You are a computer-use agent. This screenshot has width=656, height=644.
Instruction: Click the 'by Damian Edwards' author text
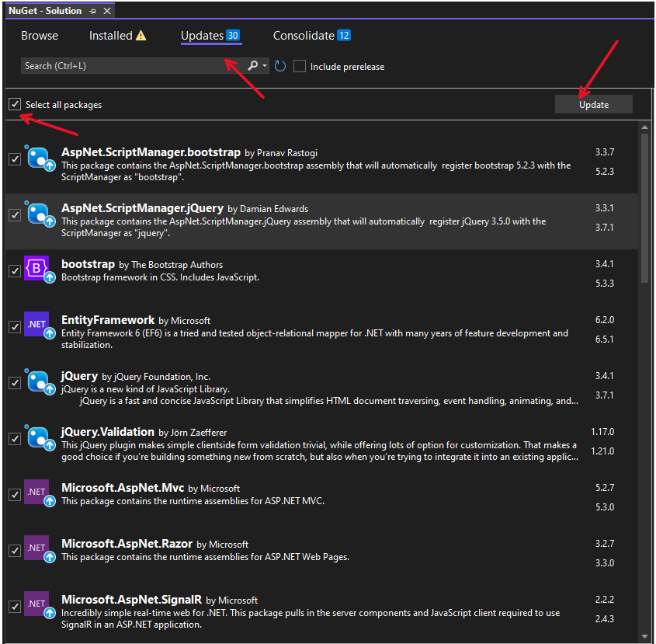point(268,209)
